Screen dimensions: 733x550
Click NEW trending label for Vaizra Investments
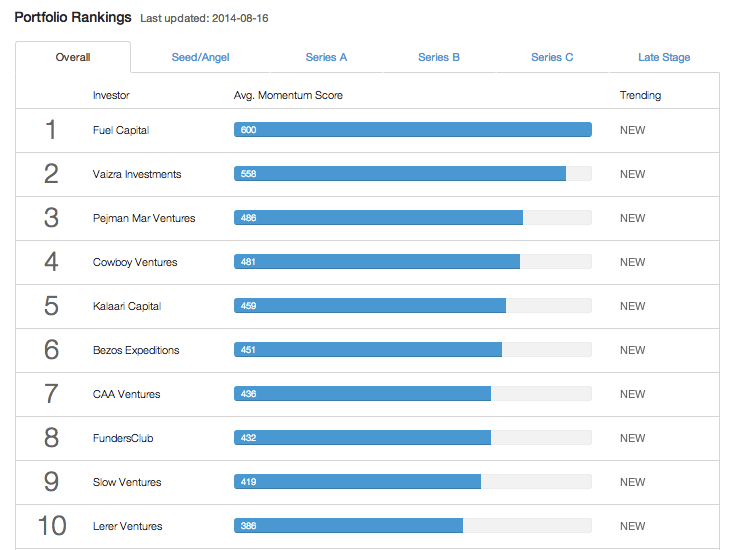pos(632,174)
